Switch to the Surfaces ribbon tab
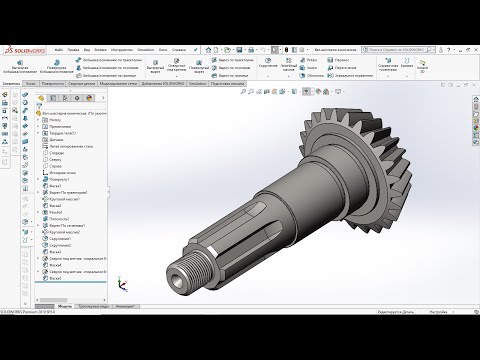 coord(53,83)
